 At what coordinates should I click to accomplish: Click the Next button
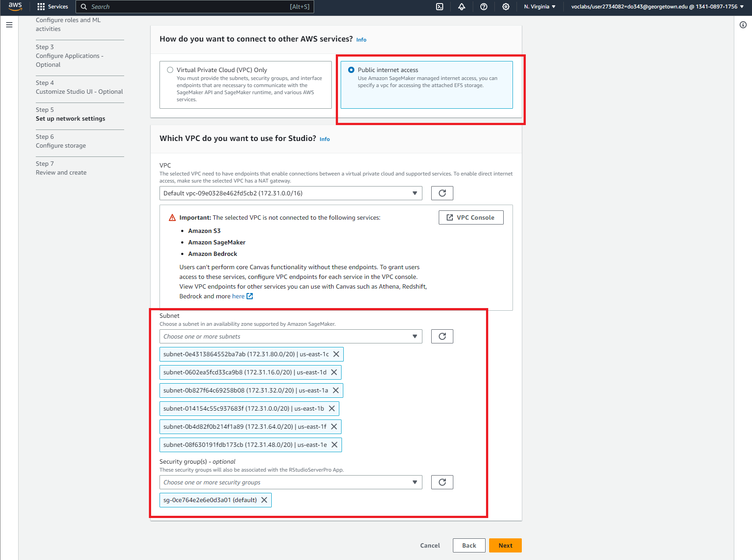(x=505, y=545)
